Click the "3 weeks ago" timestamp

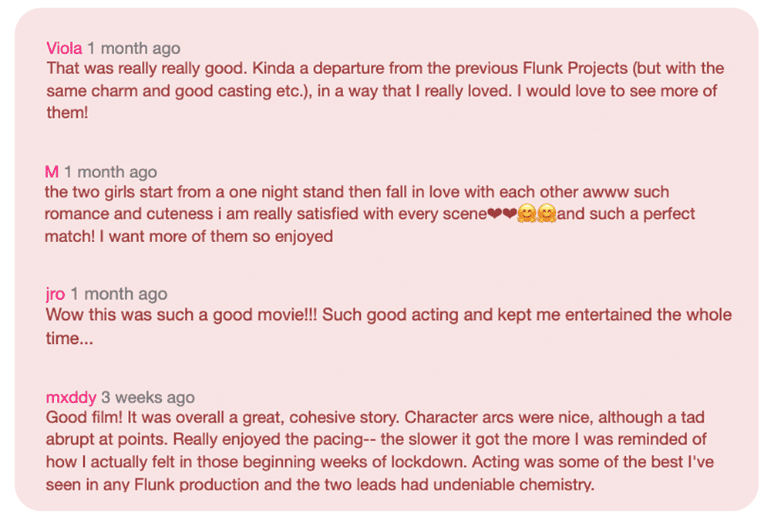[148, 397]
